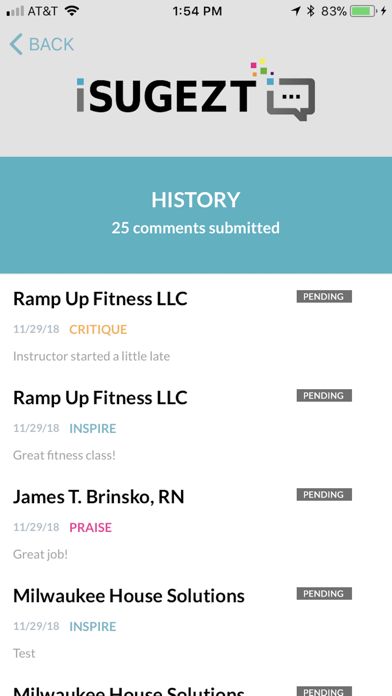Viewport: 392px width, 696px height.
Task: Open James T. Brinsko, RN entry
Action: [196, 524]
